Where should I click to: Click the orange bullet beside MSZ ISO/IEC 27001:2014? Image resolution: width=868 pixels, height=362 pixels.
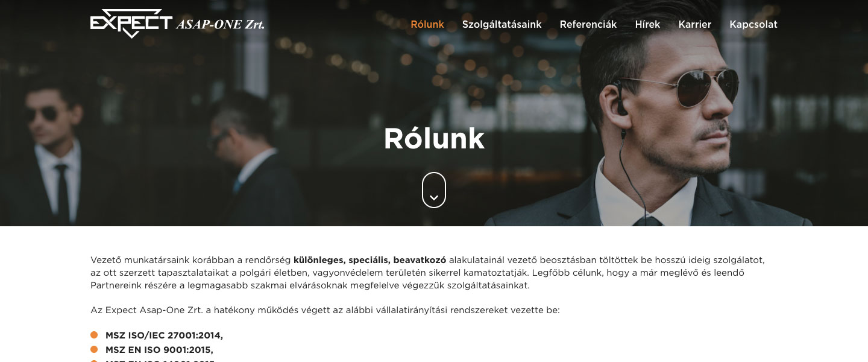(94, 335)
